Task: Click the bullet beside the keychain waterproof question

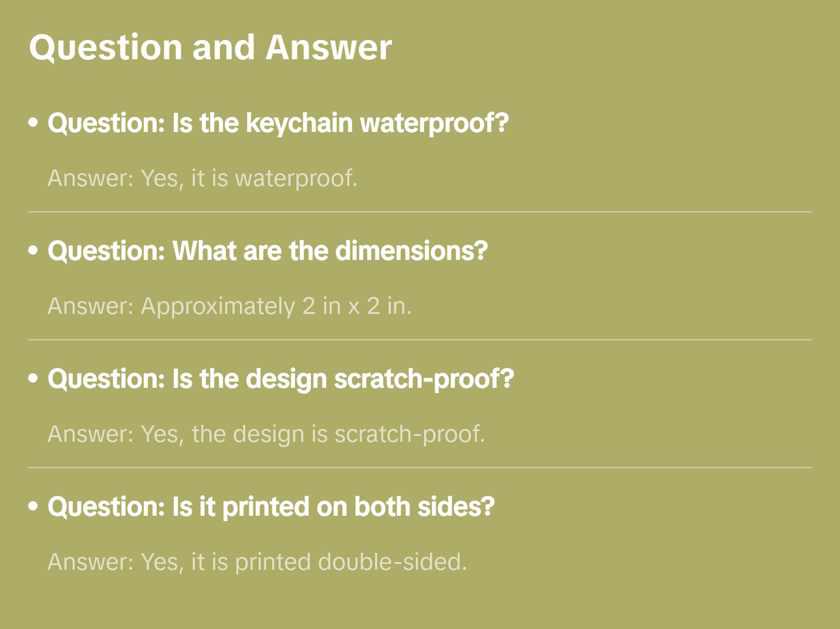Action: tap(33, 123)
